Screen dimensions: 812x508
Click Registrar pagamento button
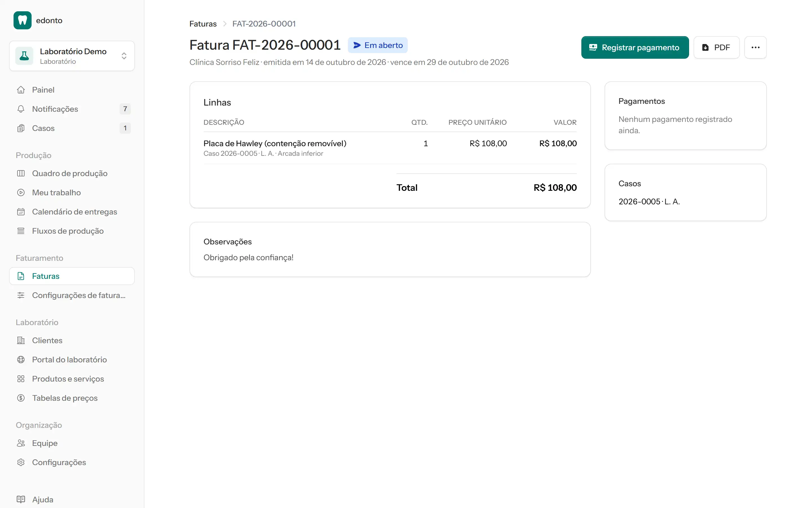pos(635,47)
